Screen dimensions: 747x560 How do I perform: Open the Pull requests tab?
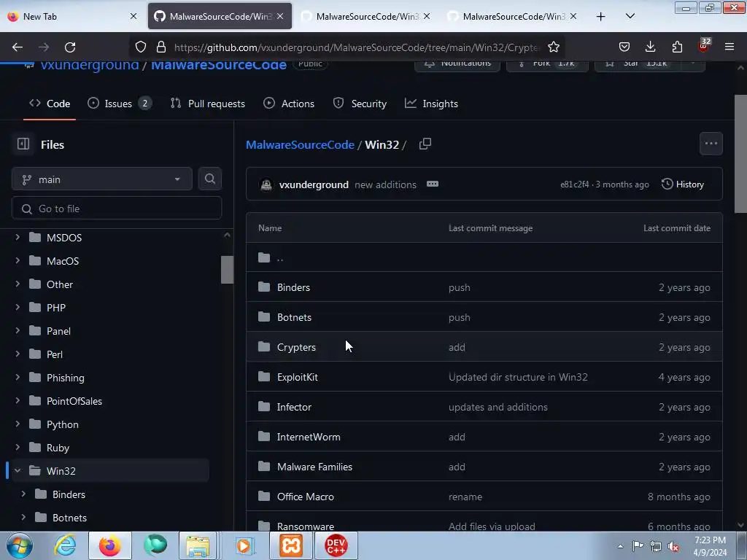(x=208, y=104)
